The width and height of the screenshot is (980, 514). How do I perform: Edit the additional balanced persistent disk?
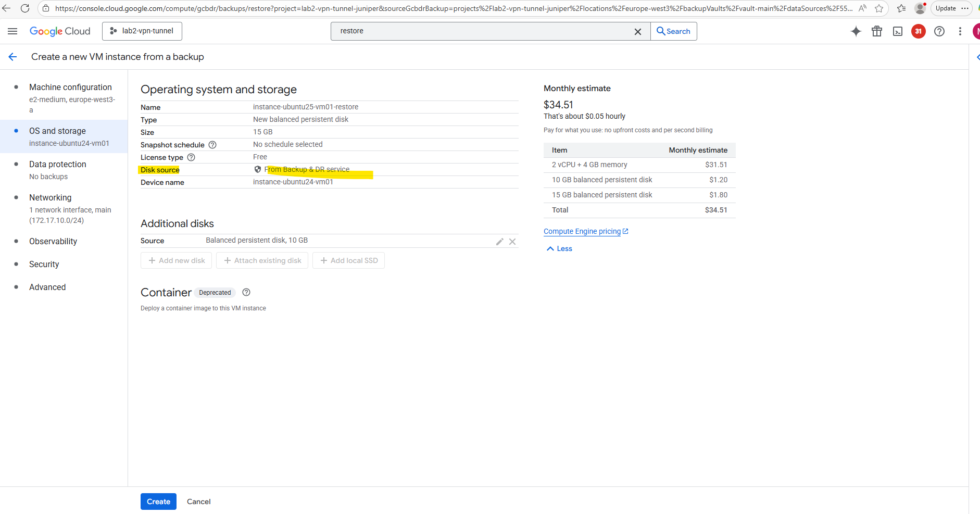(x=499, y=242)
